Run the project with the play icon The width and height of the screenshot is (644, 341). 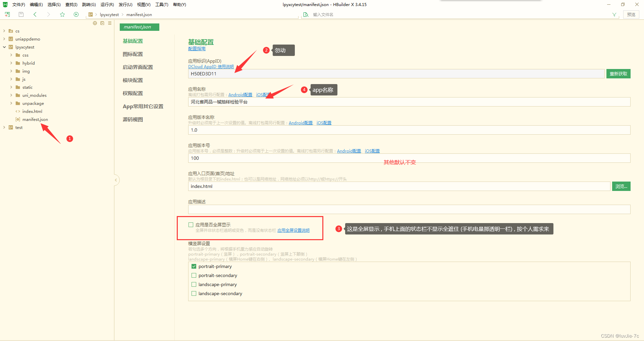(76, 14)
